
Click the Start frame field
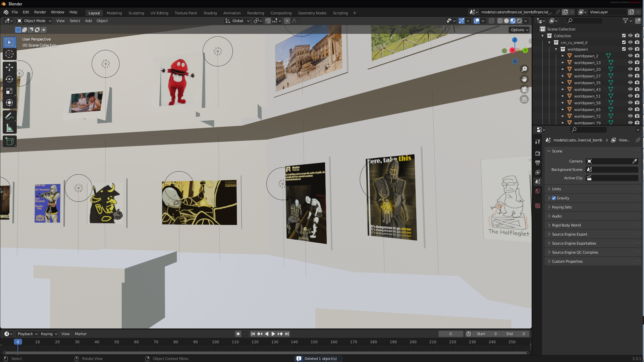[x=487, y=334]
